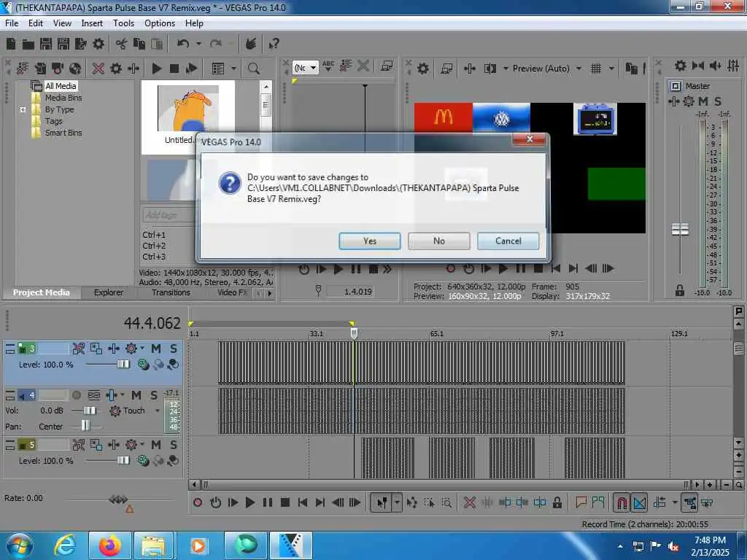This screenshot has height=560, width=747.
Task: Click timeline Stop button
Action: [285, 502]
